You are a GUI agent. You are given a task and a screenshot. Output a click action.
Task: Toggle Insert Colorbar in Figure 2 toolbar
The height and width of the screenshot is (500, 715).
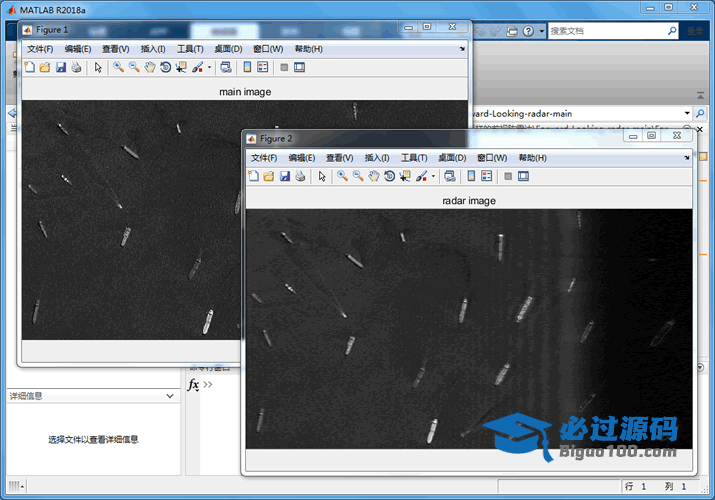pyautogui.click(x=471, y=176)
